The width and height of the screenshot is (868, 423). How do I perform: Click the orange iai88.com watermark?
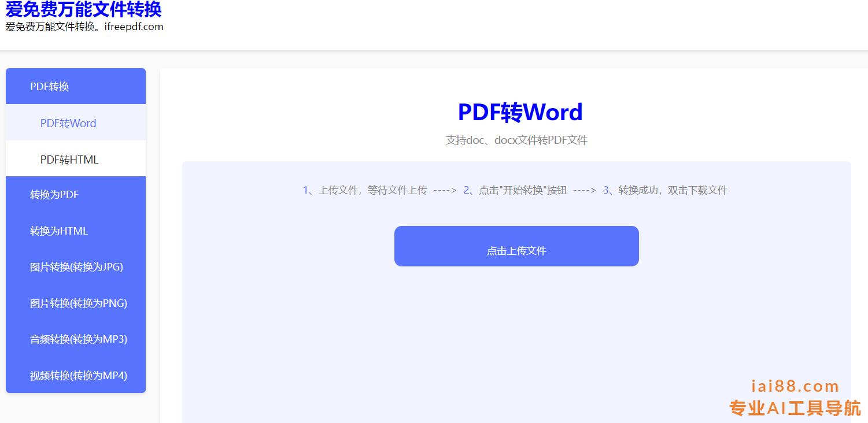click(x=795, y=387)
